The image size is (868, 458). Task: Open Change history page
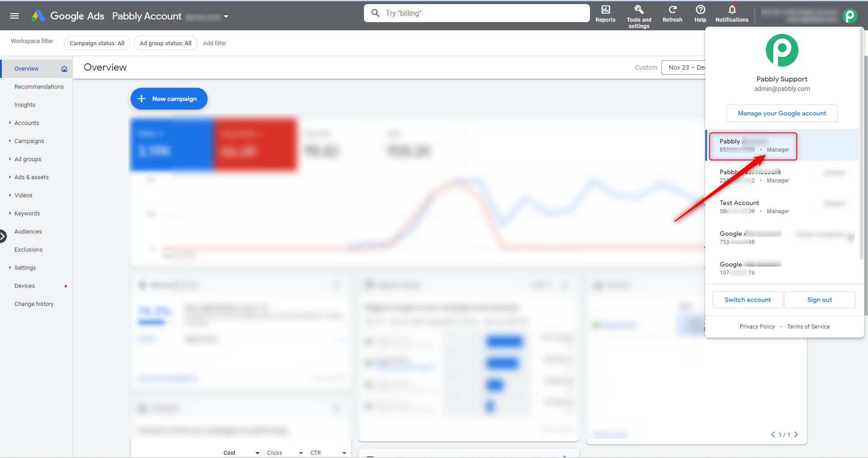click(x=34, y=304)
